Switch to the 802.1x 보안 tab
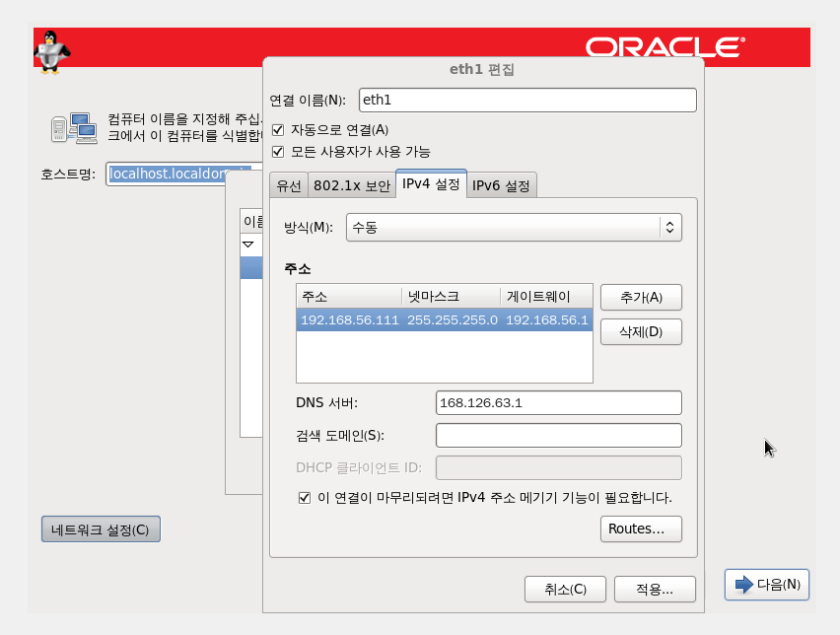 pos(351,185)
